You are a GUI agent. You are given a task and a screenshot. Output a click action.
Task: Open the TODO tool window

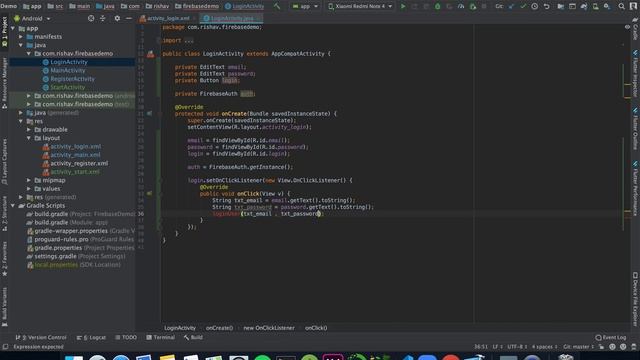[x=126, y=338]
